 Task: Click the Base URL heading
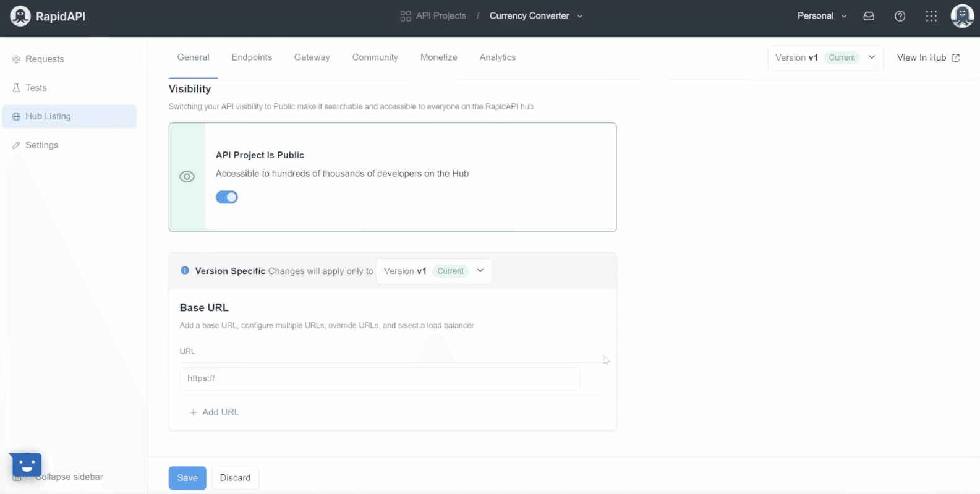coord(204,308)
